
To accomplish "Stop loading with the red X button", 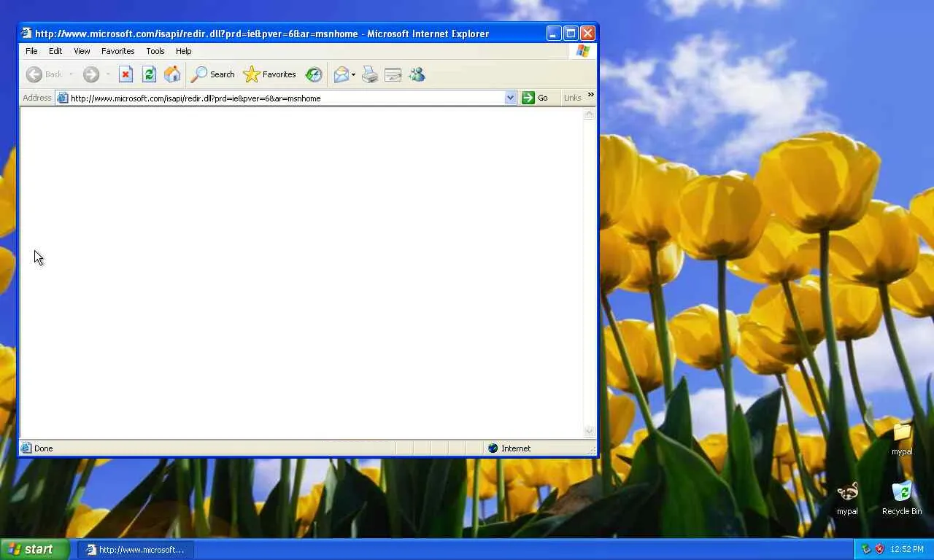I will [126, 74].
